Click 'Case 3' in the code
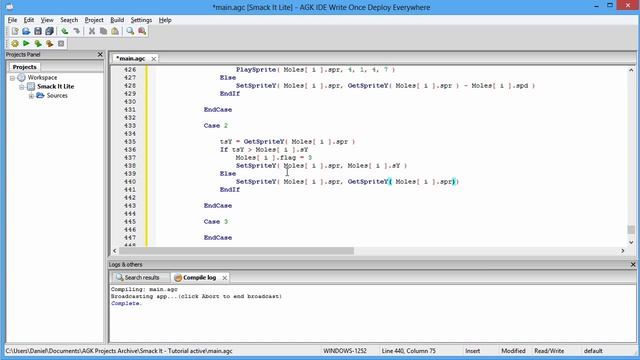Screen dimensions: 640x360 (x=216, y=222)
